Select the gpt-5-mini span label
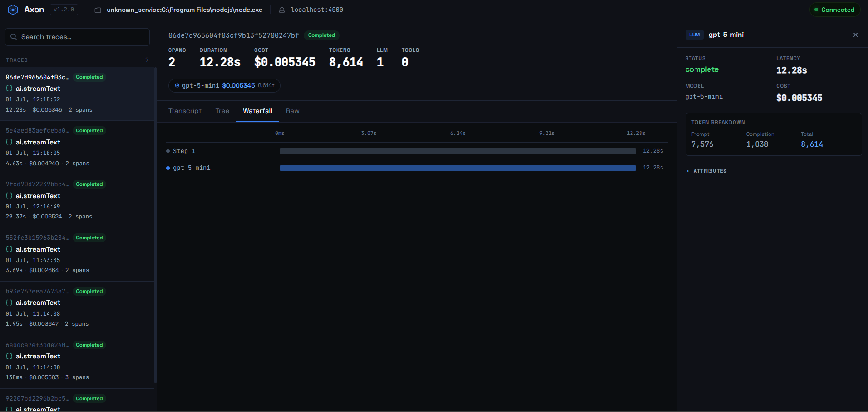 [192, 168]
